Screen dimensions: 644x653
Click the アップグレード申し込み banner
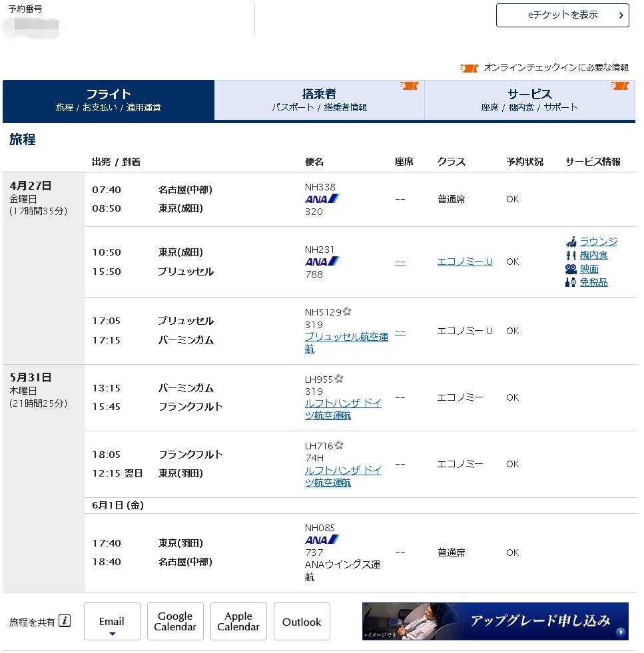tap(495, 621)
